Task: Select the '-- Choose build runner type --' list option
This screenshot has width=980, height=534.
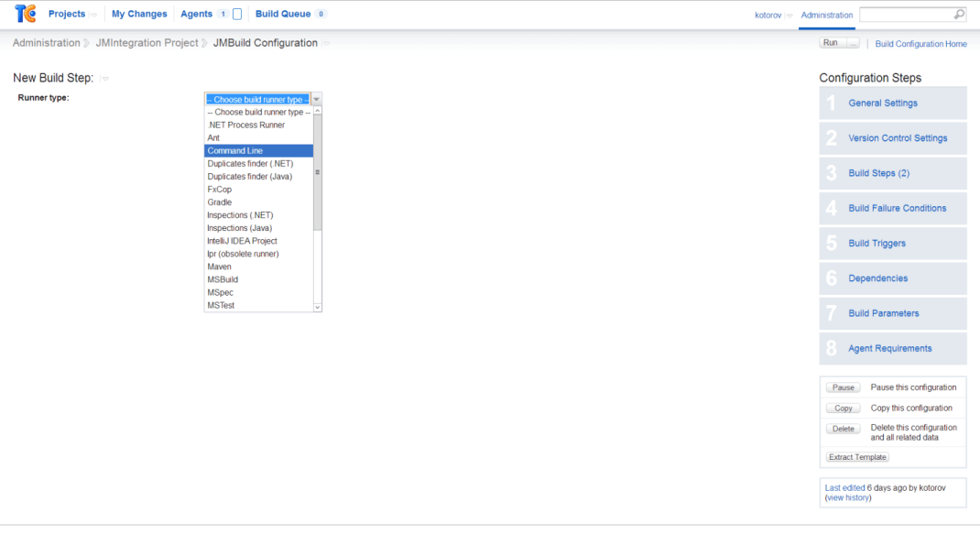Action: pyautogui.click(x=259, y=112)
